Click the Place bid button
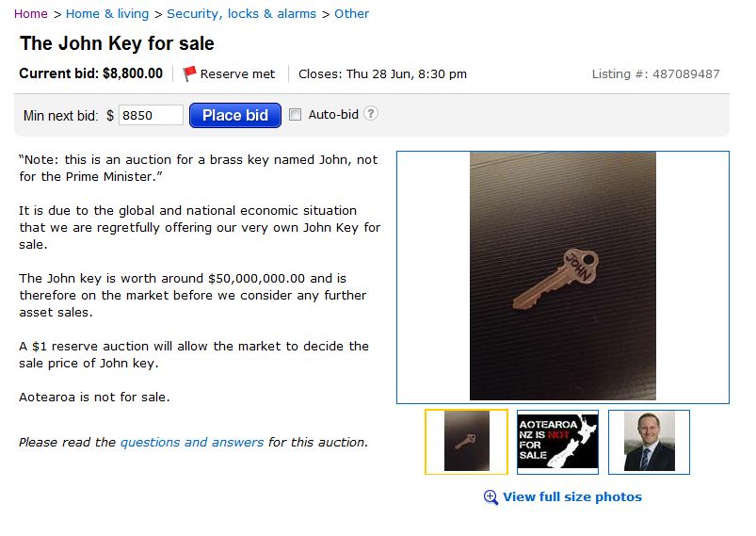This screenshot has width=756, height=536. (235, 115)
